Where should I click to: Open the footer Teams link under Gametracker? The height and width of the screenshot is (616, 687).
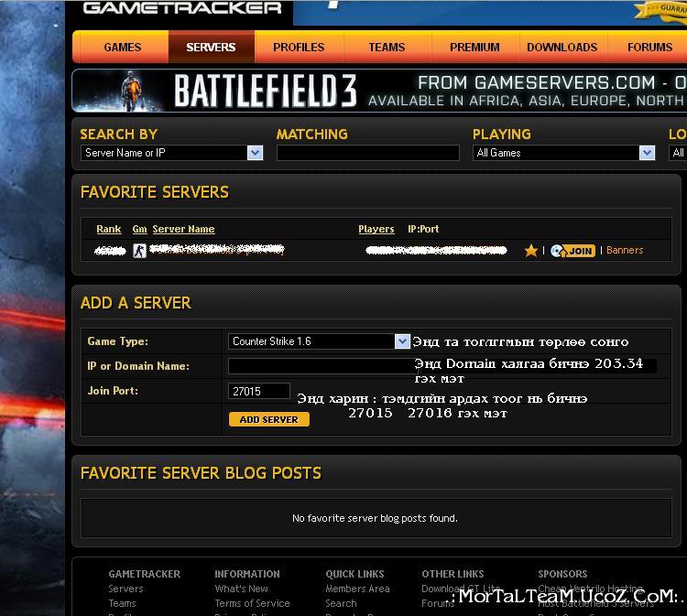pyautogui.click(x=122, y=603)
